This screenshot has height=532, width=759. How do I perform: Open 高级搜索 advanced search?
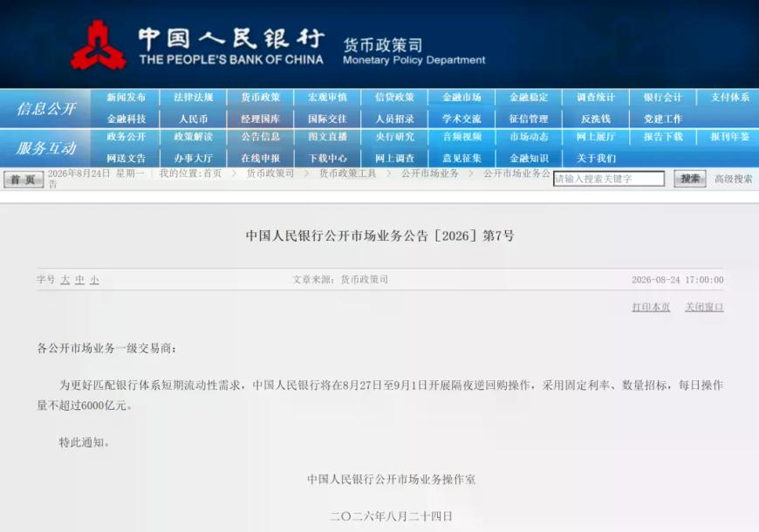click(x=734, y=179)
